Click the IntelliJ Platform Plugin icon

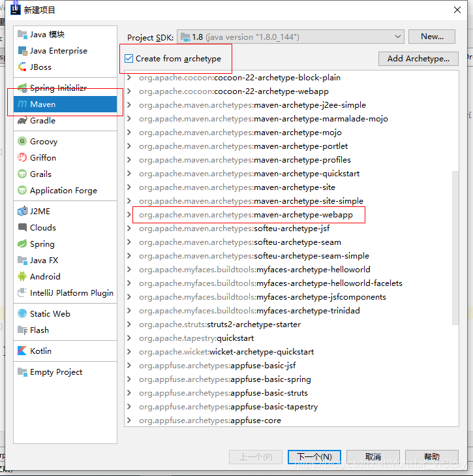(x=22, y=293)
